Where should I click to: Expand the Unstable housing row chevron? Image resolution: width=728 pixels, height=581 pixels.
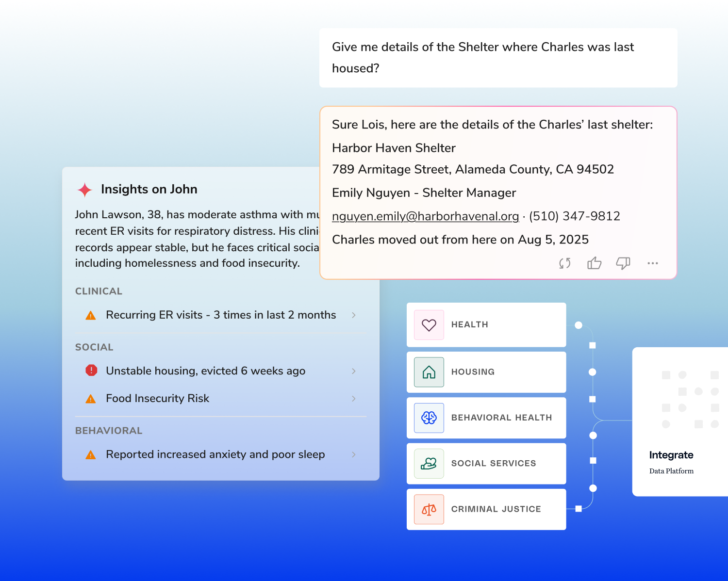tap(354, 371)
